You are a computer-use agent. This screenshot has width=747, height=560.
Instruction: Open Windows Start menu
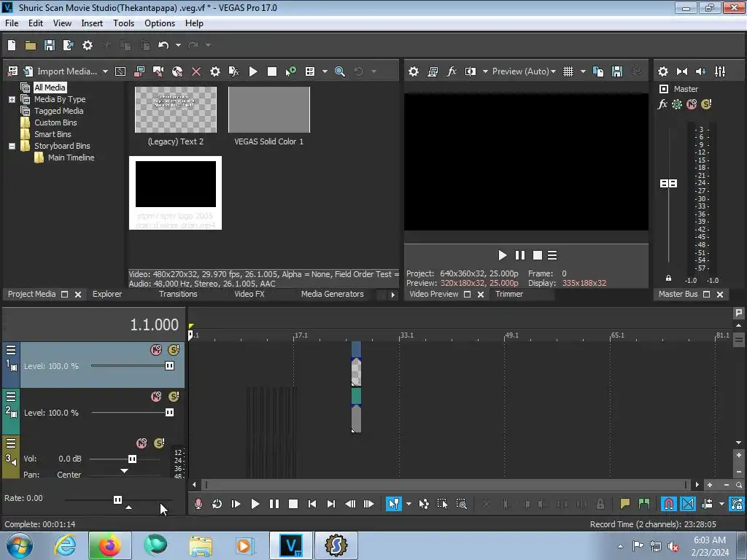20,545
